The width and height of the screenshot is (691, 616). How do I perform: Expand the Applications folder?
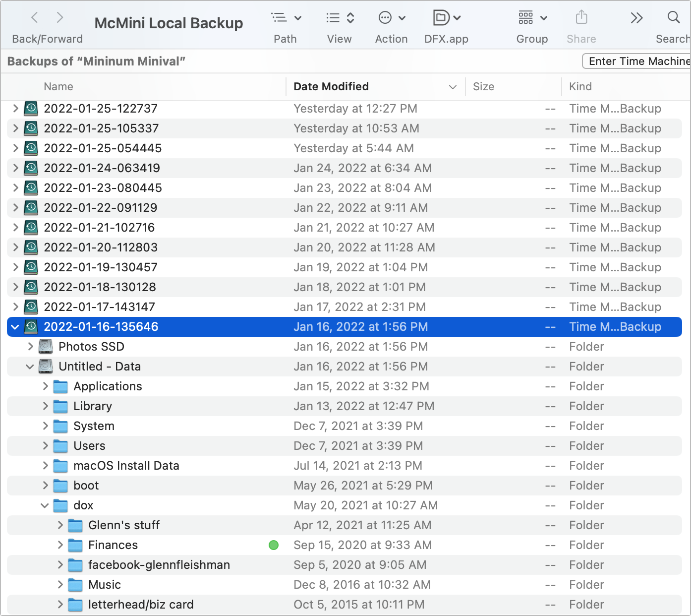point(45,386)
